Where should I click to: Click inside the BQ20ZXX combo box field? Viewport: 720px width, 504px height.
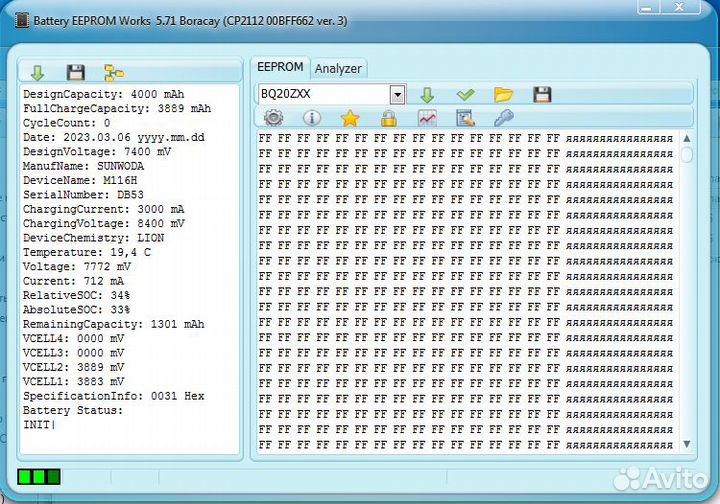pos(322,94)
